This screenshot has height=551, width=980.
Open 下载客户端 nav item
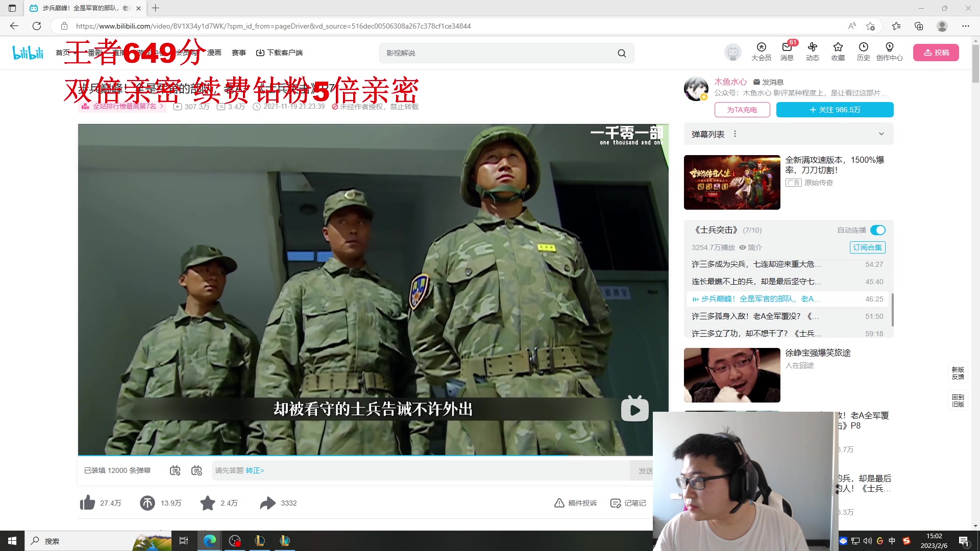pos(279,53)
